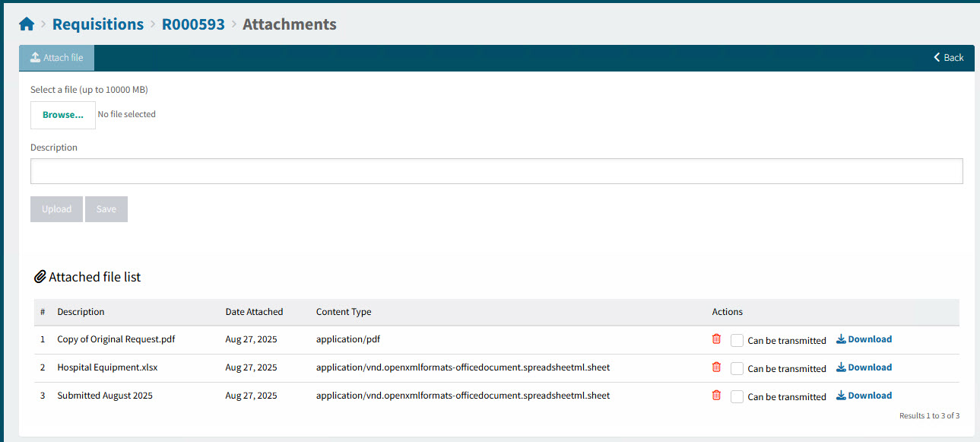Enable transmission for Copy of Original Request.pdf
This screenshot has width=980, height=442.
737,340
